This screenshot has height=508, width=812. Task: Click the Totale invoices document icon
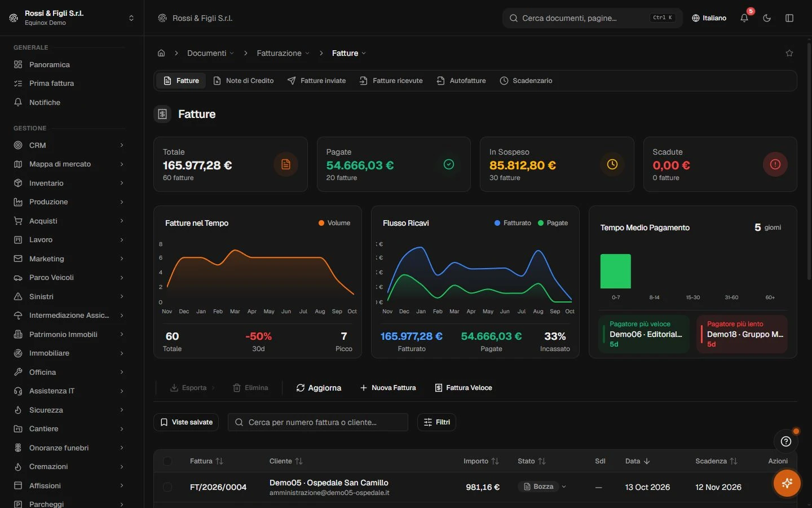pyautogui.click(x=286, y=164)
